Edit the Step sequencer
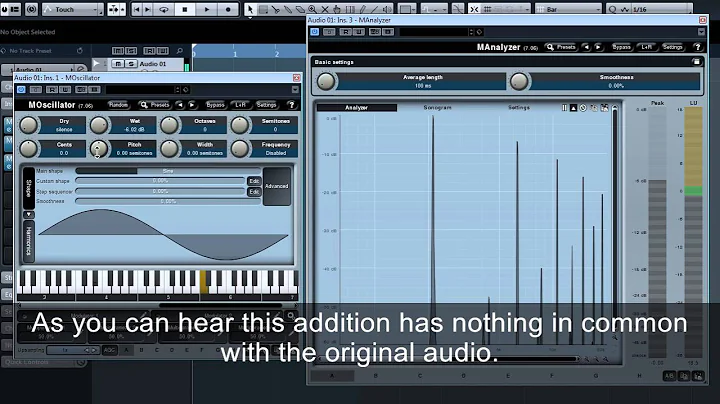 [254, 191]
